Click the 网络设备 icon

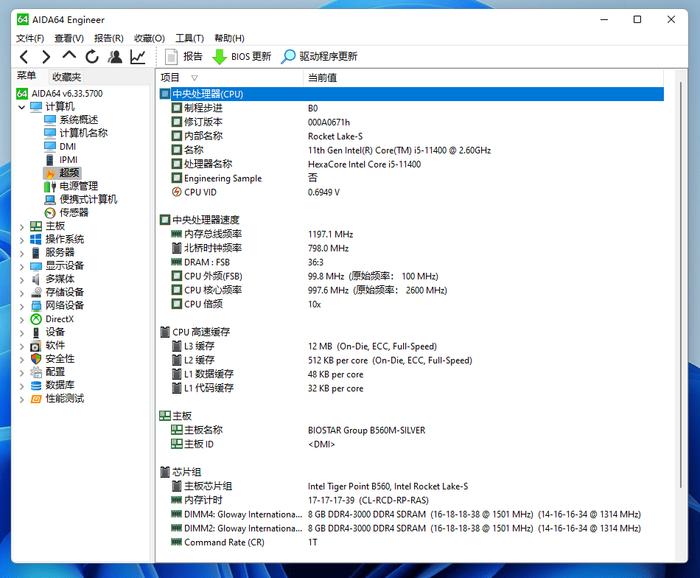pyautogui.click(x=36, y=306)
